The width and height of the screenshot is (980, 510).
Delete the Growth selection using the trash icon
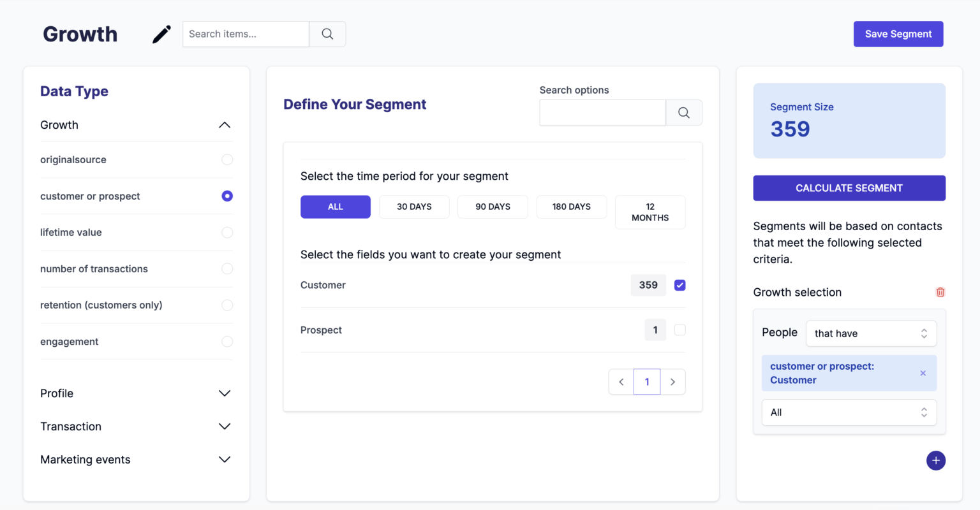point(940,291)
